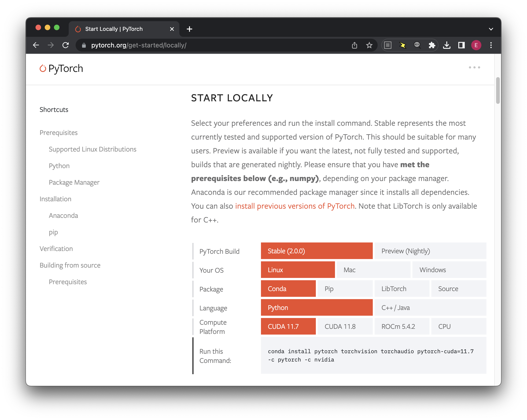This screenshot has width=527, height=420.
Task: Select LibTorch as the package
Action: click(402, 288)
